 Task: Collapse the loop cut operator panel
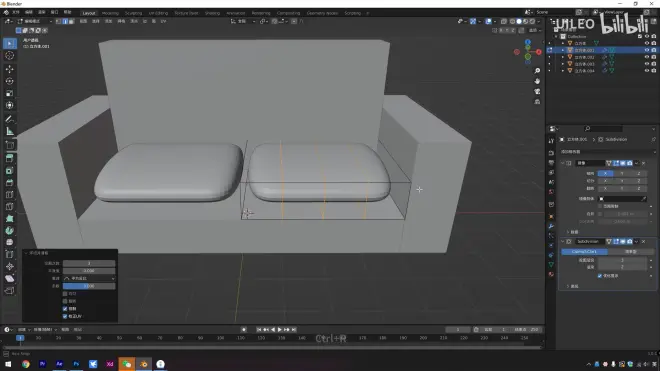pyautogui.click(x=26, y=253)
